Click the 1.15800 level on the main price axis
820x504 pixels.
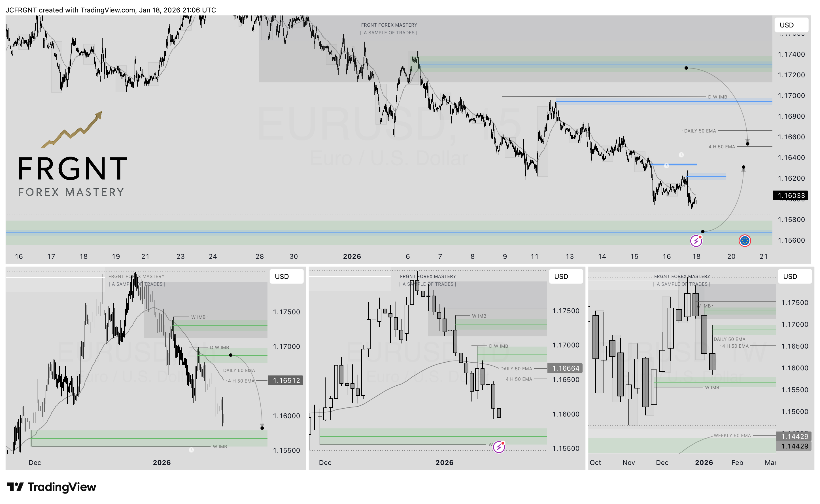(791, 220)
